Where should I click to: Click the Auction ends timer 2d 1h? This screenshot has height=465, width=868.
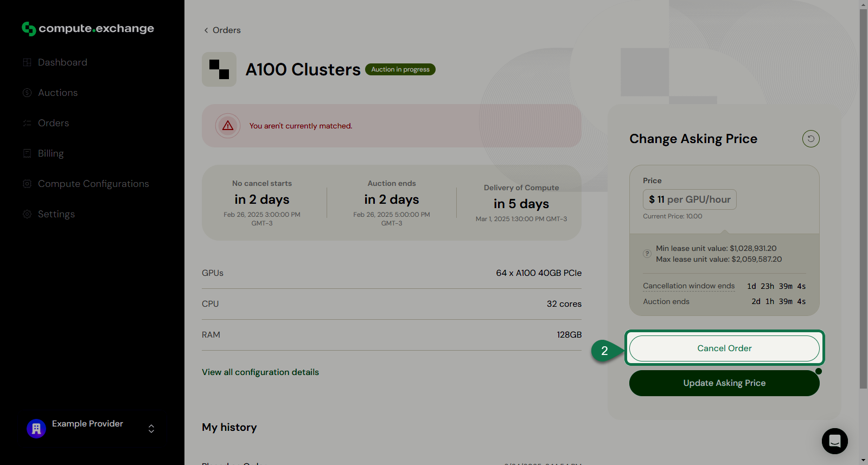click(x=778, y=301)
